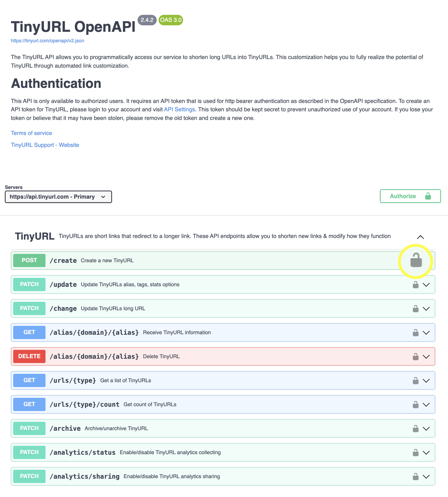Screen dimensions: 448x497
Task: Expand the PATCH /update endpoint chevron
Action: pyautogui.click(x=426, y=285)
